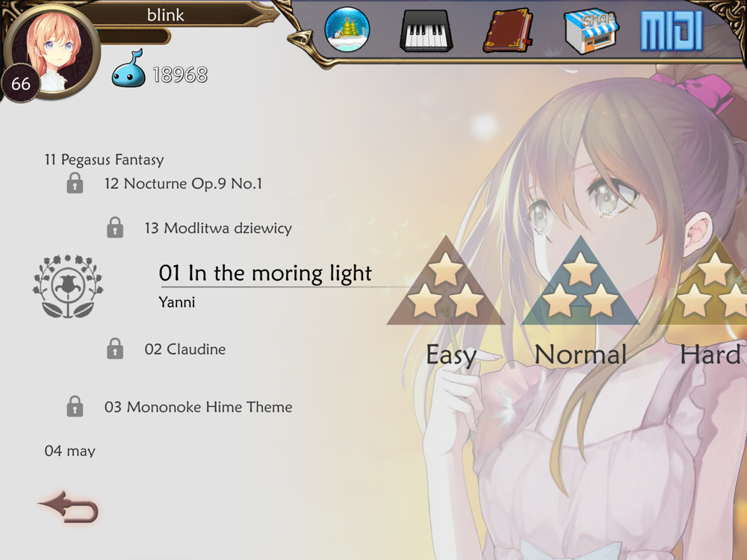Select 13 Modlitwa dziewicy song
This screenshot has width=747, height=560.
click(x=218, y=228)
